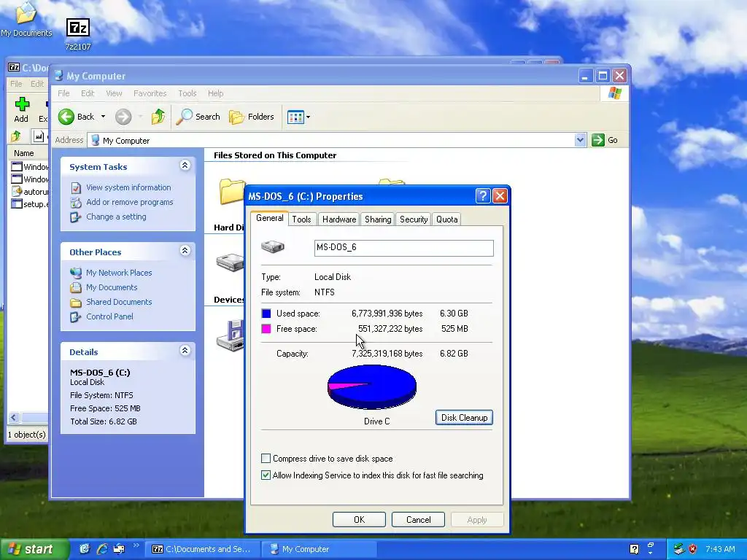Click the left scroll arrow in 7-Zip window
Image resolution: width=747 pixels, height=560 pixels.
click(14, 418)
